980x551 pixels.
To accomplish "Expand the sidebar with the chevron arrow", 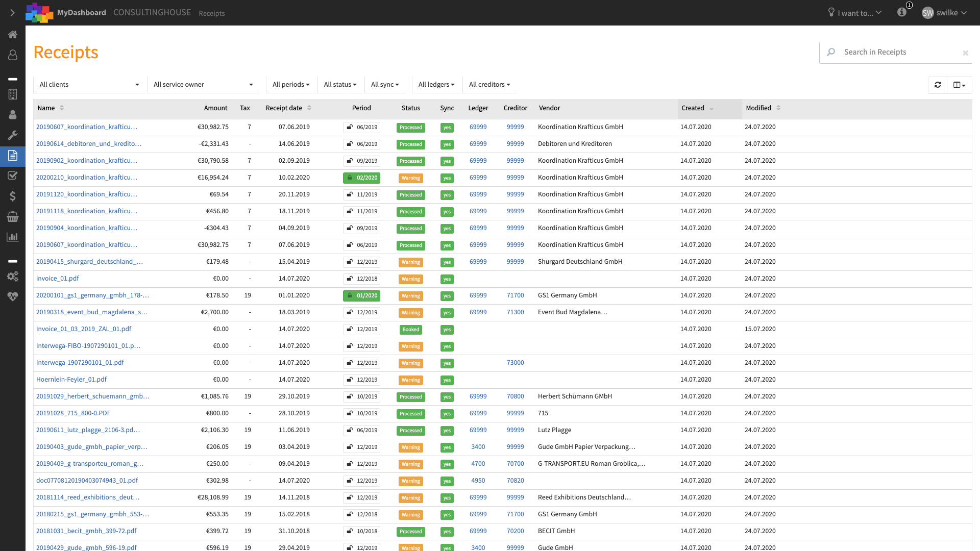I will (x=12, y=13).
